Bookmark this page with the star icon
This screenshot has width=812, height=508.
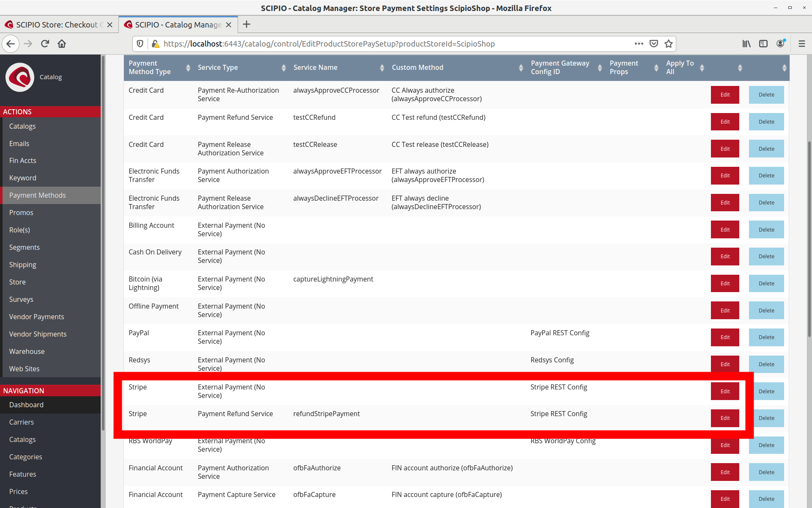click(x=669, y=44)
